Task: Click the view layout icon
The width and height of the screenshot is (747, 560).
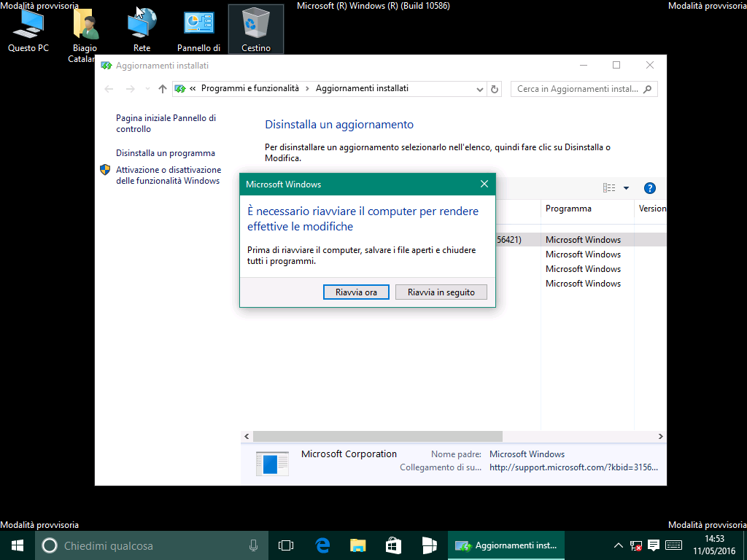Action: point(609,188)
